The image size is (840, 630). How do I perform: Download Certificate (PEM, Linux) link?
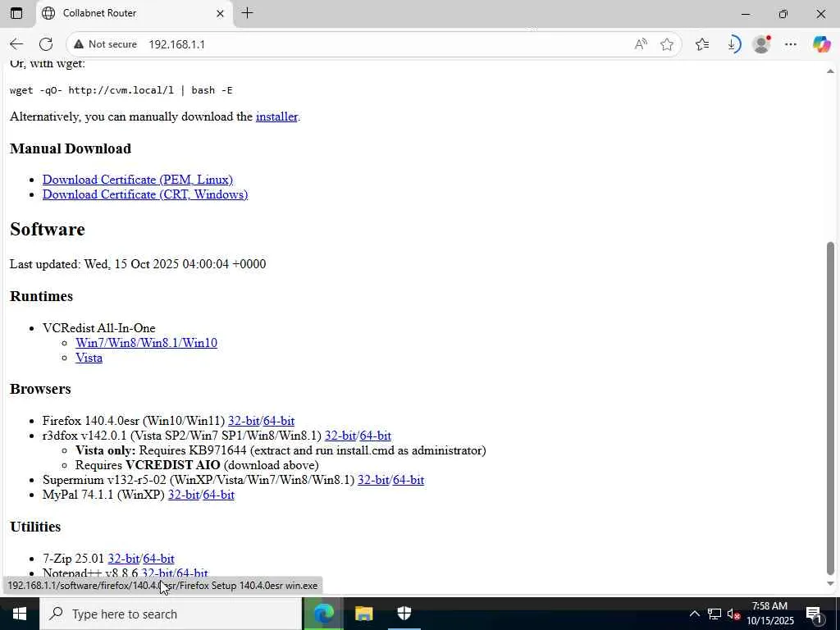(138, 180)
